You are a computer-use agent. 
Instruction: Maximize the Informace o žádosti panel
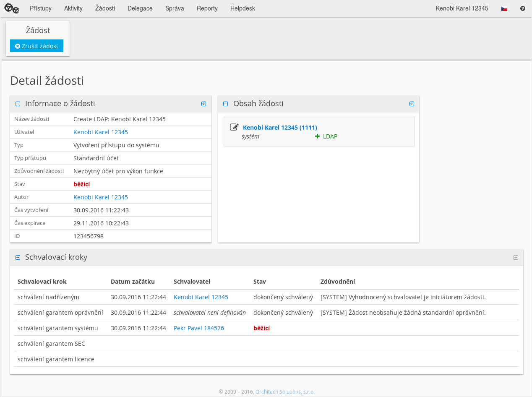(x=203, y=104)
